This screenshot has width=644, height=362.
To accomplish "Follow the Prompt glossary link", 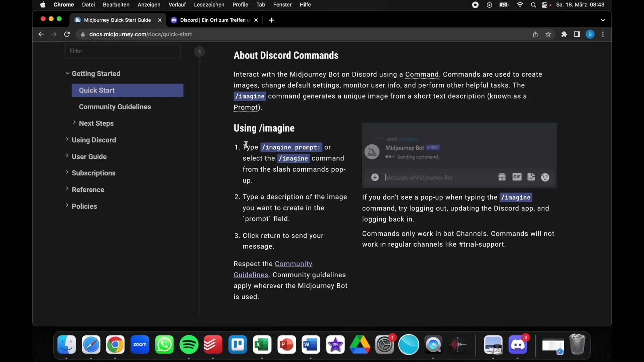I will tap(246, 107).
